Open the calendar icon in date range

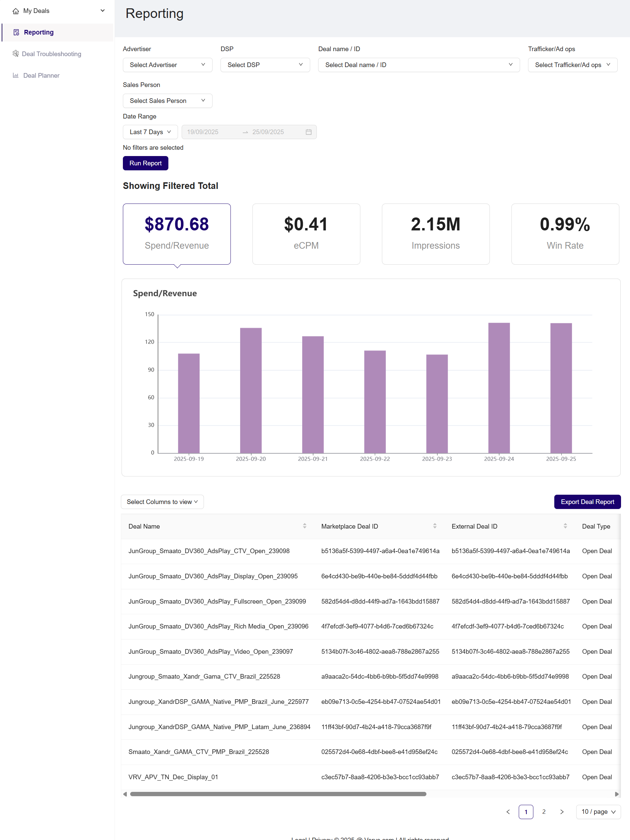308,132
